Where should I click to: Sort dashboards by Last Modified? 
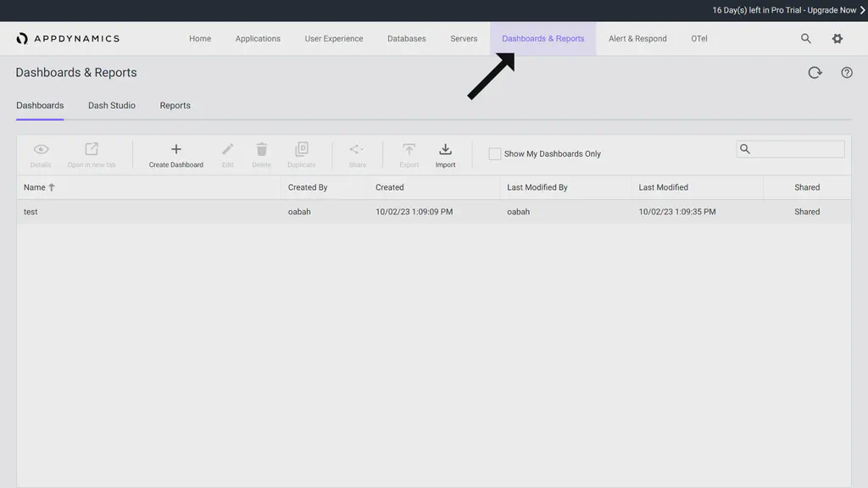[x=663, y=187]
